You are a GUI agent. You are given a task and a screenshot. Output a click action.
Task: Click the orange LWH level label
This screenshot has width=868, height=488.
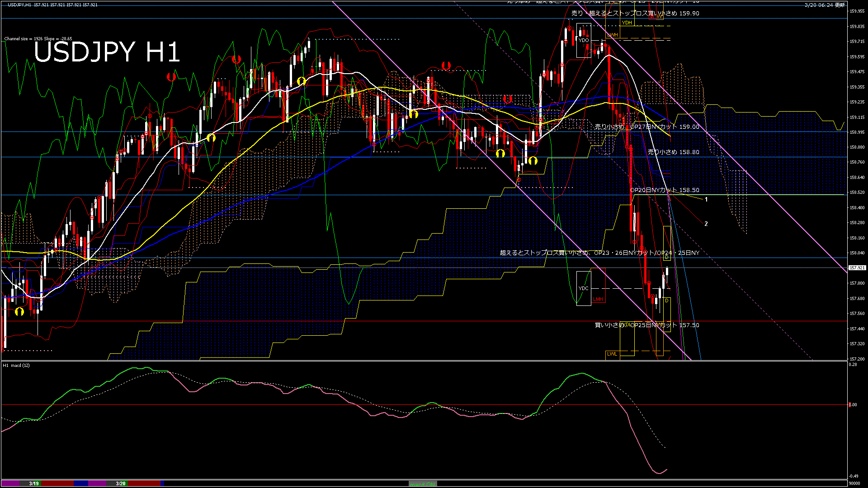pos(612,35)
